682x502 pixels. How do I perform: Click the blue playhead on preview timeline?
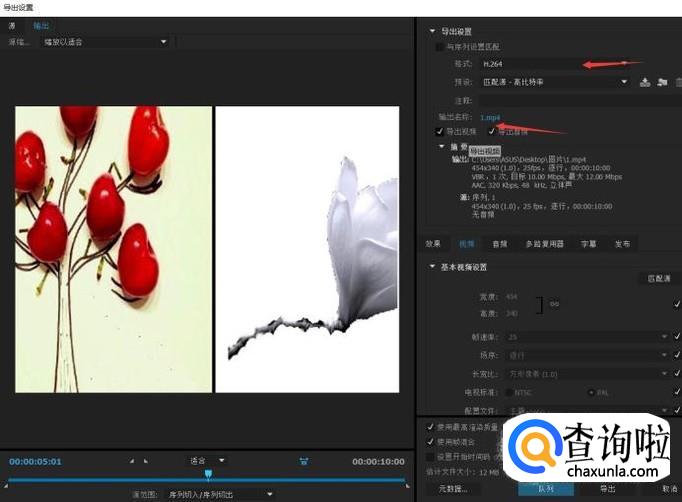tap(208, 473)
